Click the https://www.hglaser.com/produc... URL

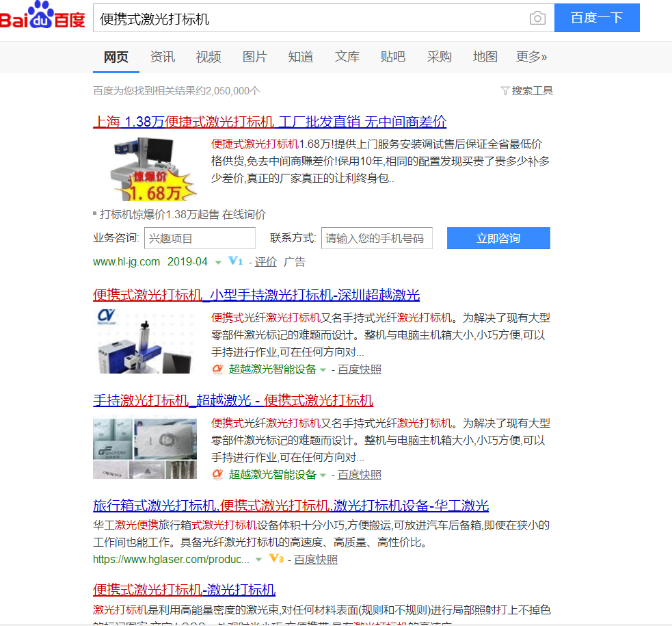tap(171, 559)
